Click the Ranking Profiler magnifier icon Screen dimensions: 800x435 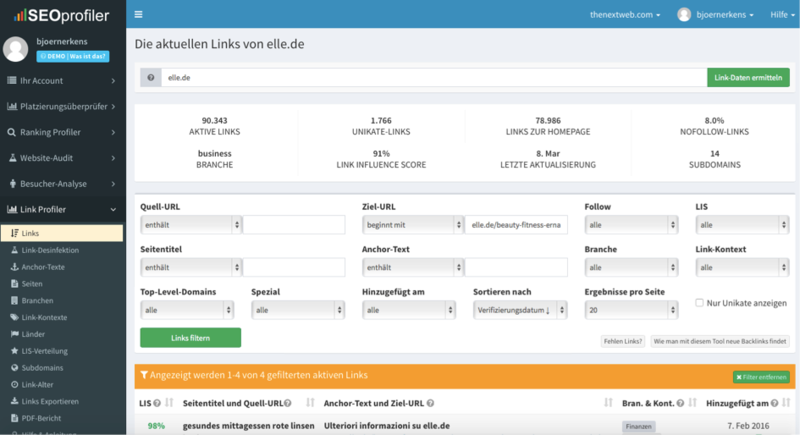(x=12, y=132)
